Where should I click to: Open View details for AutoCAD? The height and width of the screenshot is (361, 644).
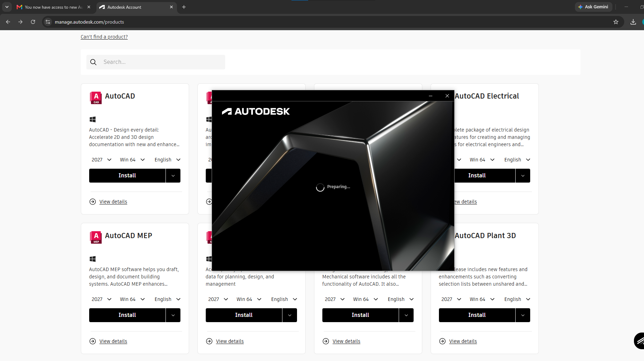(113, 202)
